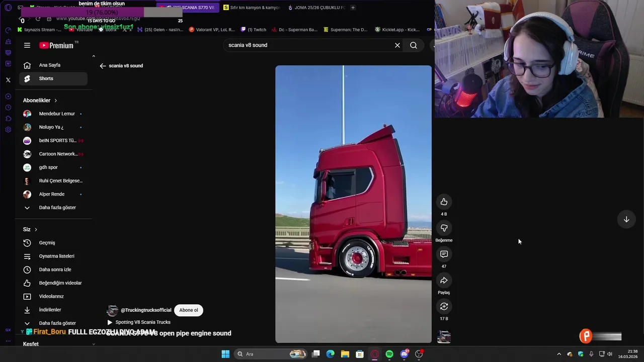The width and height of the screenshot is (644, 362).
Task: Click the red Scania truck video
Action: click(353, 204)
